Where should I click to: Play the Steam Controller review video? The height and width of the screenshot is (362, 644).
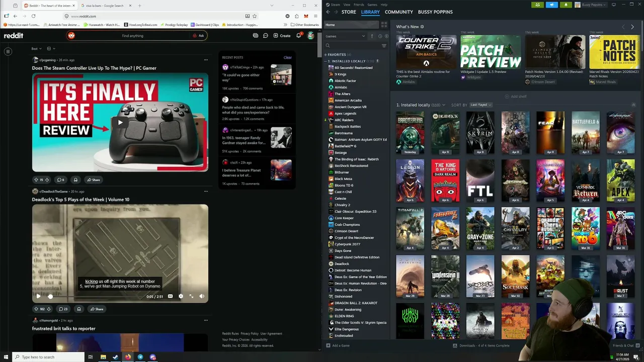120,122
